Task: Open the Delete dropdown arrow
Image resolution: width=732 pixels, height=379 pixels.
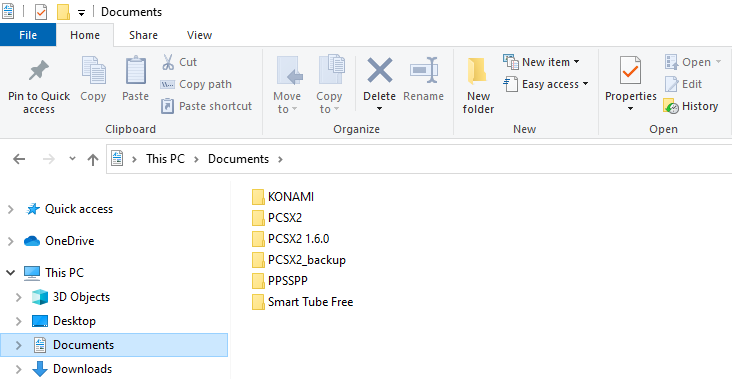Action: 380,109
